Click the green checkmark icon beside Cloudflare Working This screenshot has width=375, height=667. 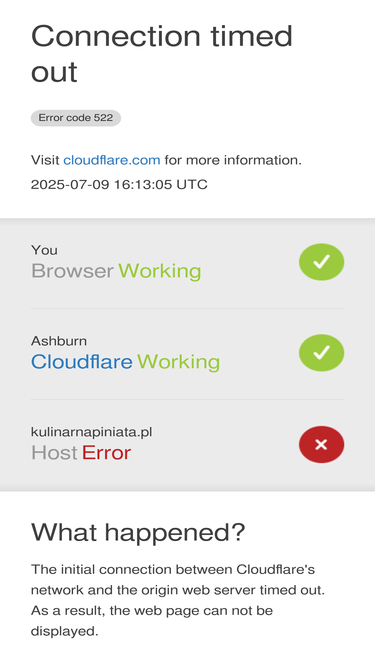(321, 353)
